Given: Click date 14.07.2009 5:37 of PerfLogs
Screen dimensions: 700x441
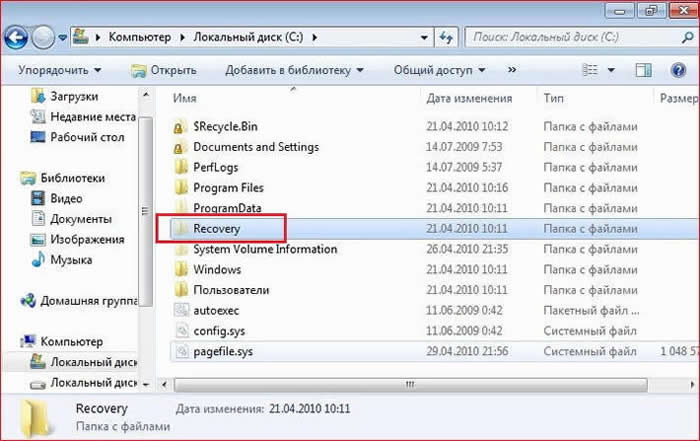Looking at the screenshot, I should [464, 167].
